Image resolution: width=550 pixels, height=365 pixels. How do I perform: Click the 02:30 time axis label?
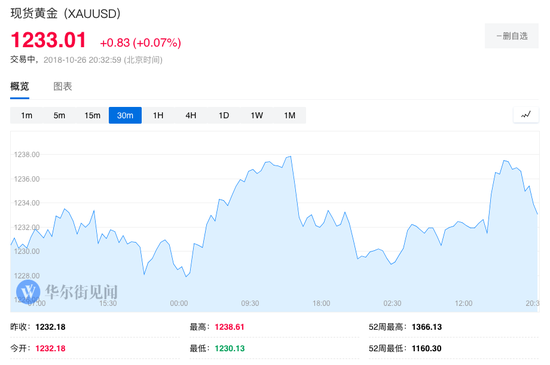(392, 303)
